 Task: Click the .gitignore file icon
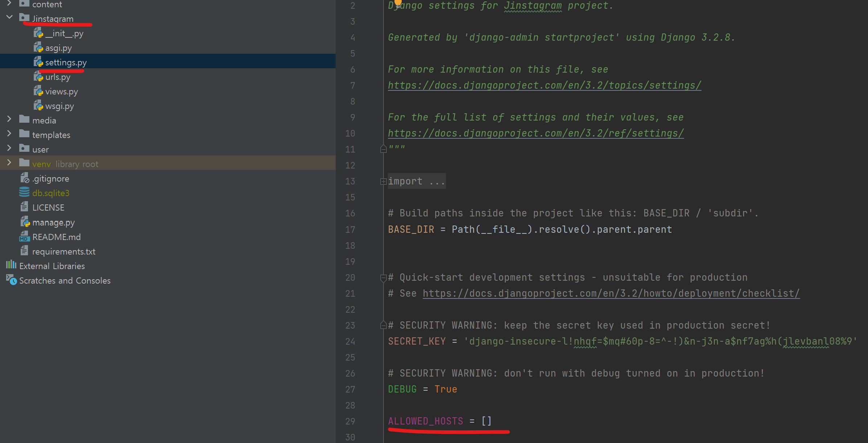coord(25,178)
